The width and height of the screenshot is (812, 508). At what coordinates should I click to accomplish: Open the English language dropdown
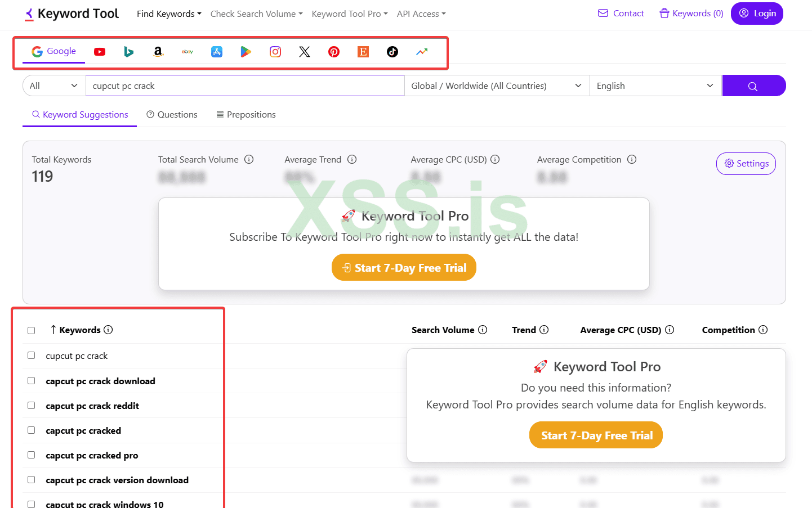pos(655,86)
